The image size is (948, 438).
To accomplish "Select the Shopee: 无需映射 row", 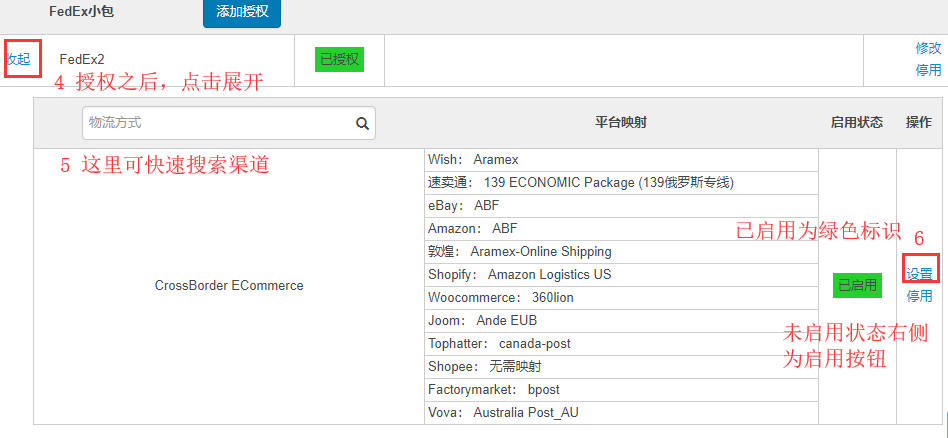I will (621, 367).
